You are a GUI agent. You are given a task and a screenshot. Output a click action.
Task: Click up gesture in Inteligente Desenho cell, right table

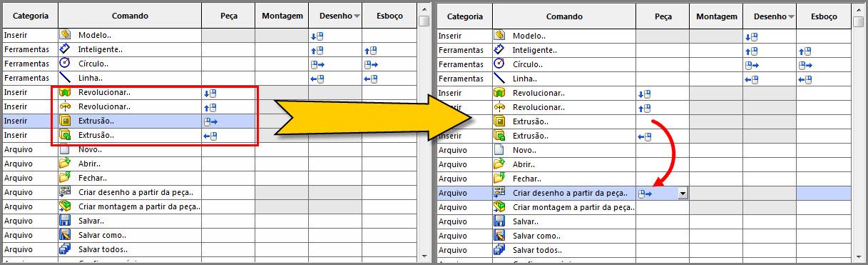[752, 51]
